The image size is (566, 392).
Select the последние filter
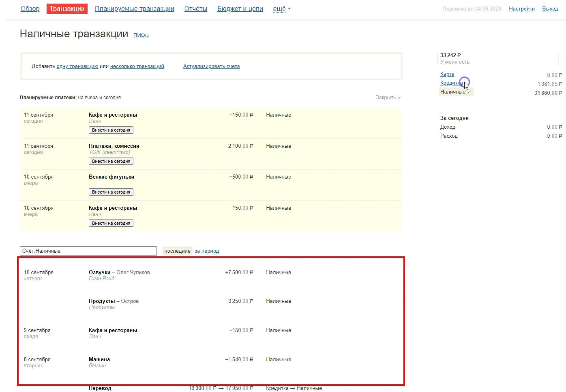[177, 251]
